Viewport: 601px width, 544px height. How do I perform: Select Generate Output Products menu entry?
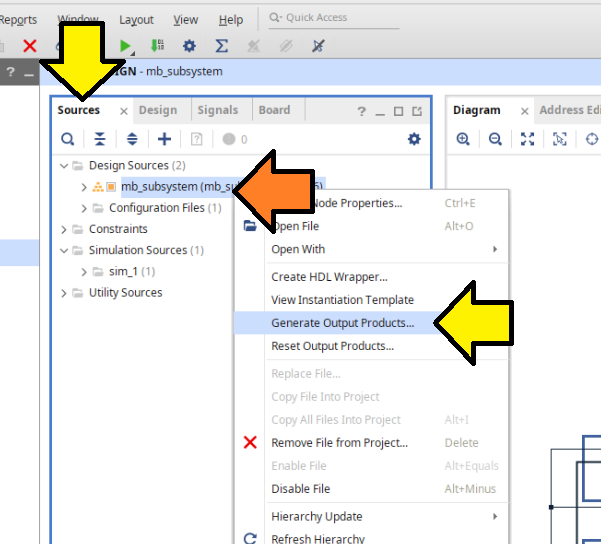click(342, 323)
